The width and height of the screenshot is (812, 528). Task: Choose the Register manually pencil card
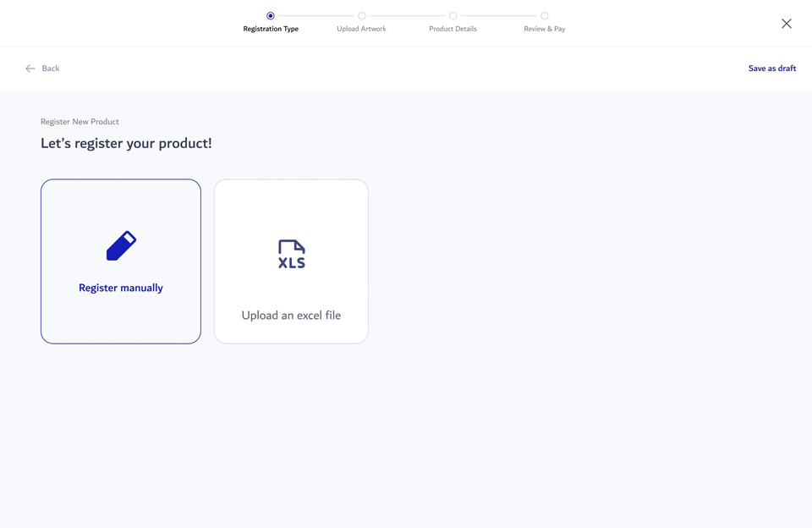(121, 261)
